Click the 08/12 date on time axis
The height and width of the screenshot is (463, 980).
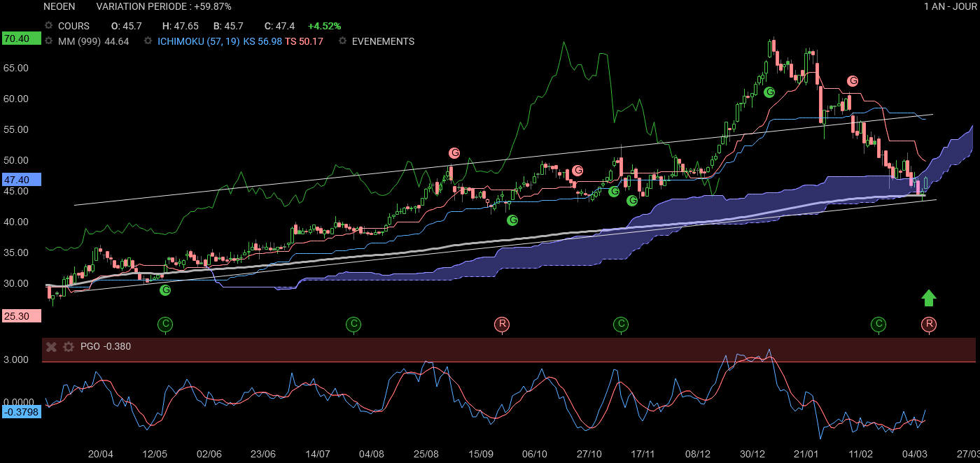pos(698,454)
